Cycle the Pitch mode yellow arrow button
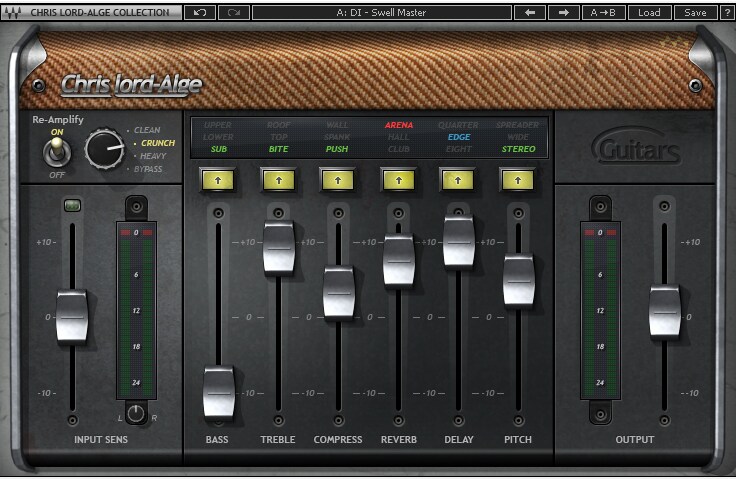Viewport: 736px width, 479px height. (518, 180)
